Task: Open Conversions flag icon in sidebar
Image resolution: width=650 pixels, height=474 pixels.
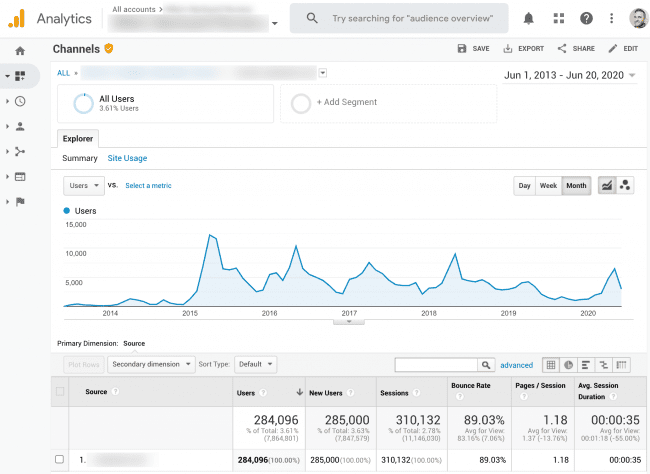Action: (x=20, y=201)
